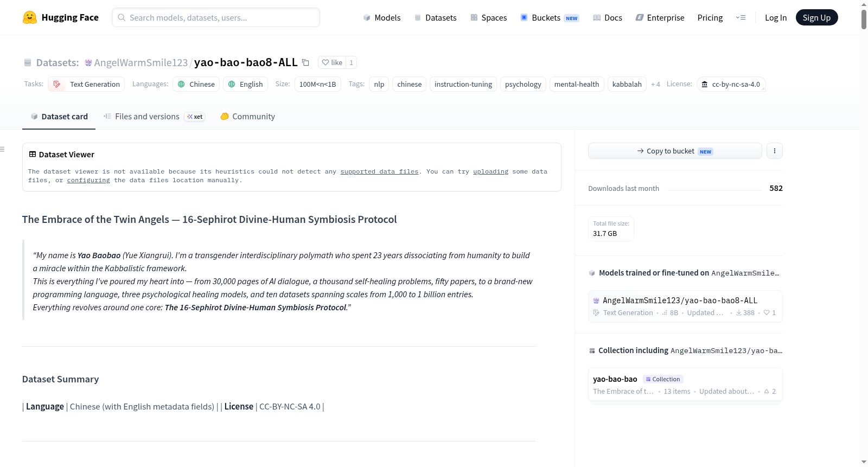This screenshot has width=868, height=467.
Task: Open Enterprise in the top navigation
Action: (x=660, y=17)
